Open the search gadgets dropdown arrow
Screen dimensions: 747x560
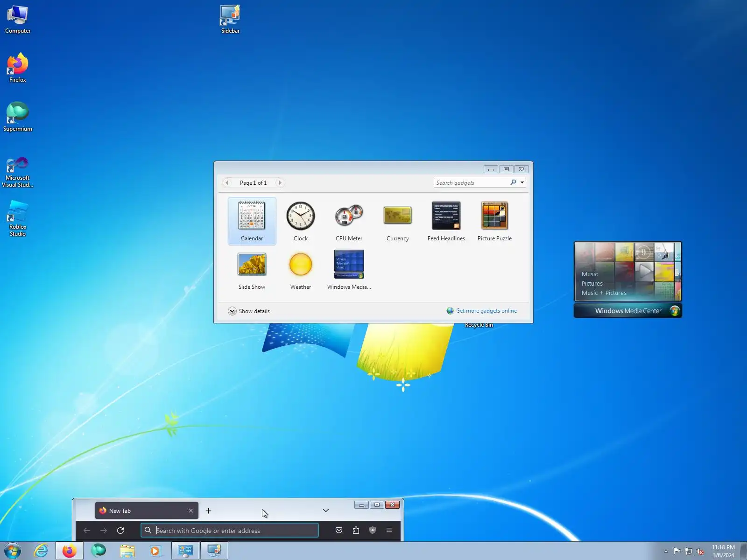click(x=522, y=182)
